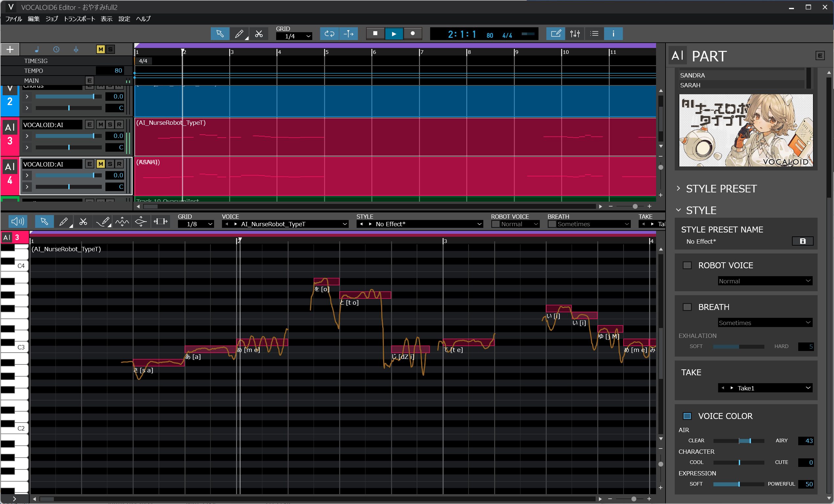Open the 設定 menu

click(x=124, y=19)
